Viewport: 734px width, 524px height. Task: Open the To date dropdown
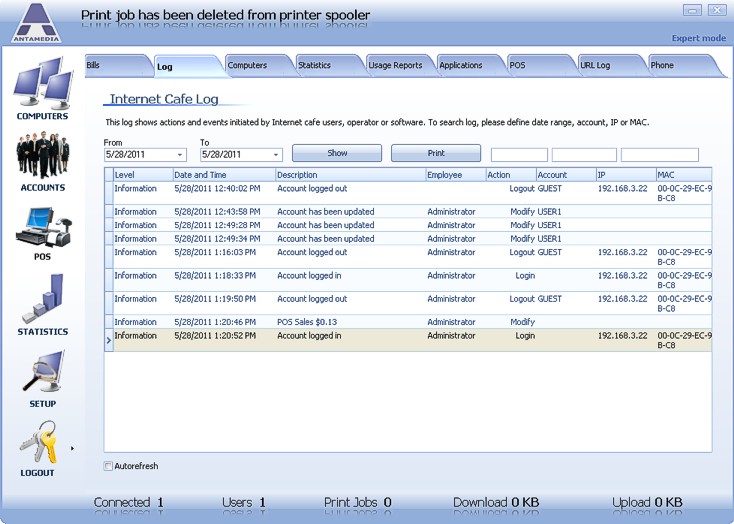click(x=276, y=155)
